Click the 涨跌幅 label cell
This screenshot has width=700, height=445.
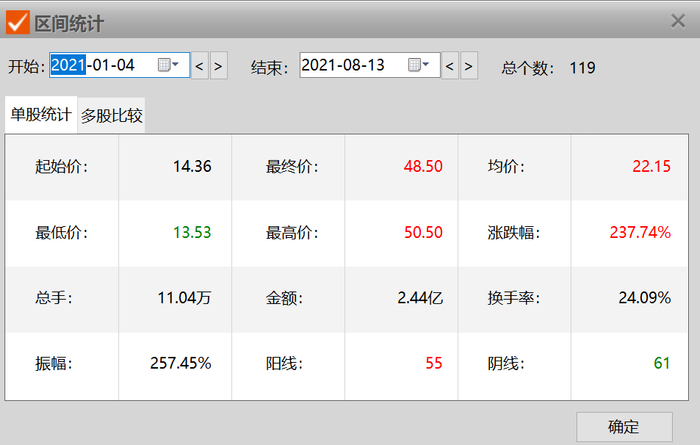(x=514, y=233)
